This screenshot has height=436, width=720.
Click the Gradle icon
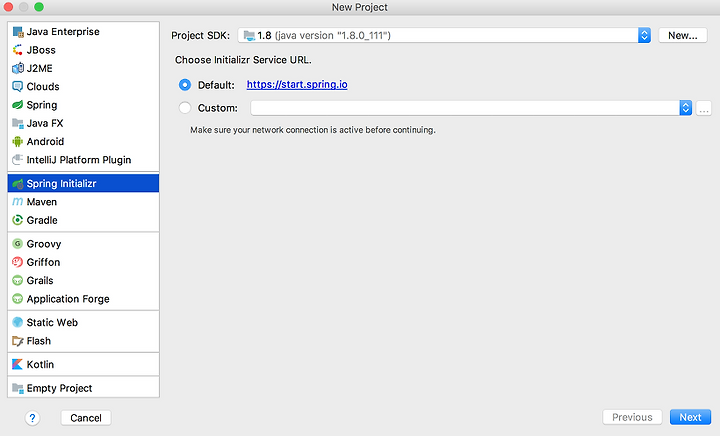point(18,220)
